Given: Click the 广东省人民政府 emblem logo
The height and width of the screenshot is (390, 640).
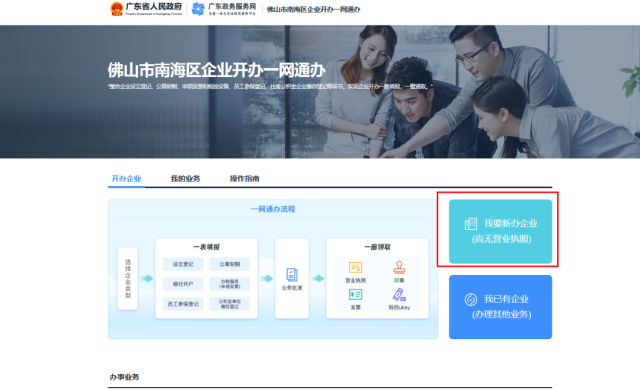Looking at the screenshot, I should coord(117,9).
